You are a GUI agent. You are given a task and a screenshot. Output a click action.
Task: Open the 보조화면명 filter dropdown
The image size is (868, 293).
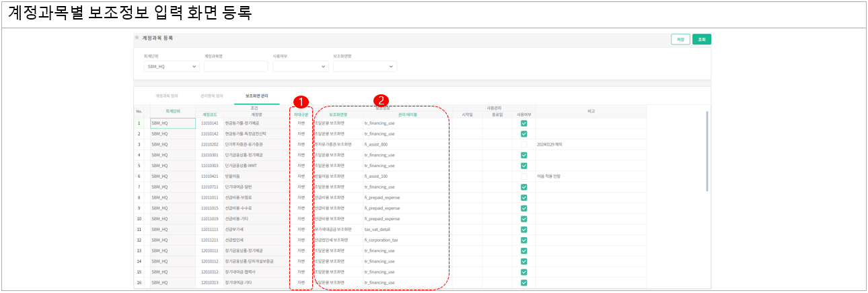(364, 67)
